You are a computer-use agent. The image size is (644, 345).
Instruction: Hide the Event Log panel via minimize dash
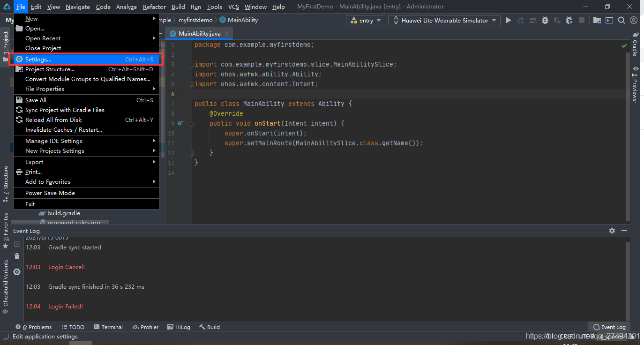coord(624,231)
